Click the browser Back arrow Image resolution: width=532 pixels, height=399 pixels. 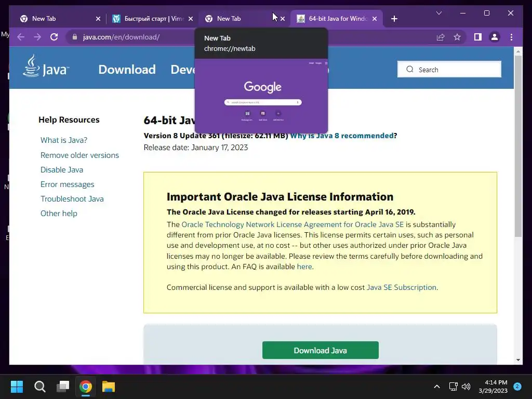(x=21, y=37)
